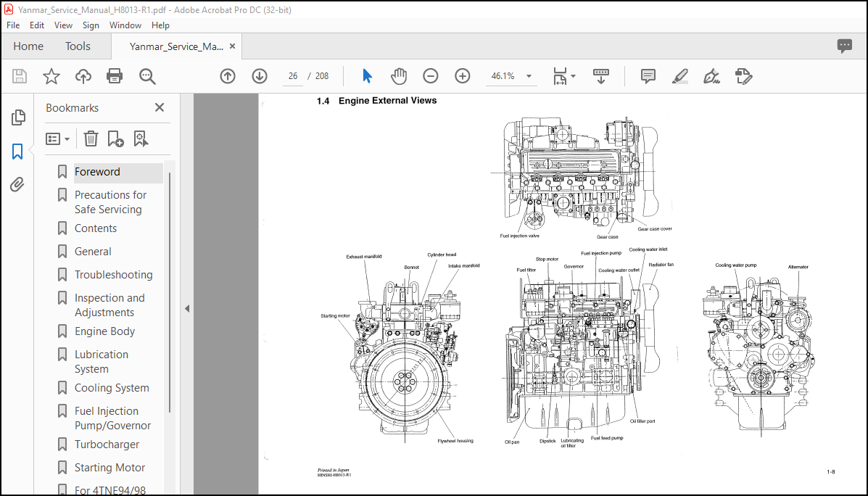
Task: Print the document with printer icon
Action: pos(115,76)
